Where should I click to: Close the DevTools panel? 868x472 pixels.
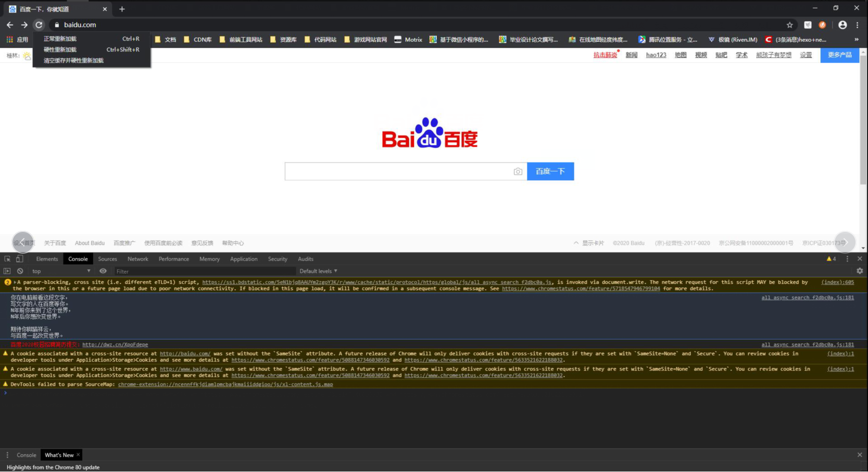[x=860, y=259]
